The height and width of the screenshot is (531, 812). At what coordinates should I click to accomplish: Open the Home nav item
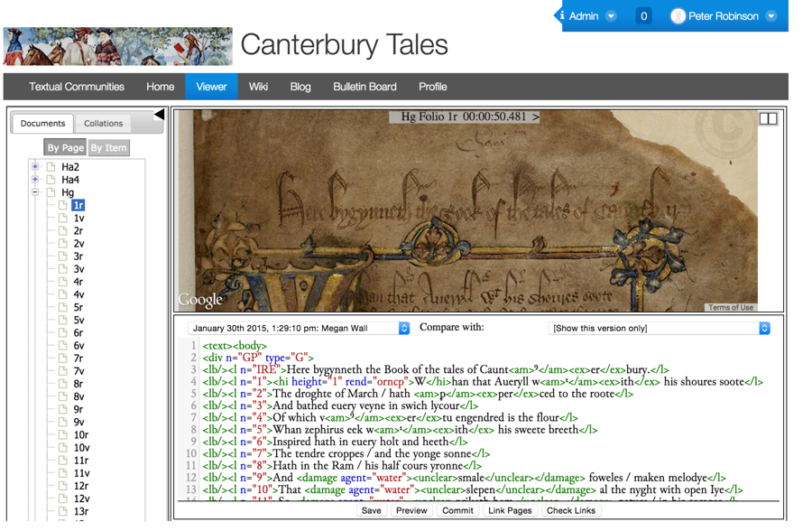pos(160,87)
